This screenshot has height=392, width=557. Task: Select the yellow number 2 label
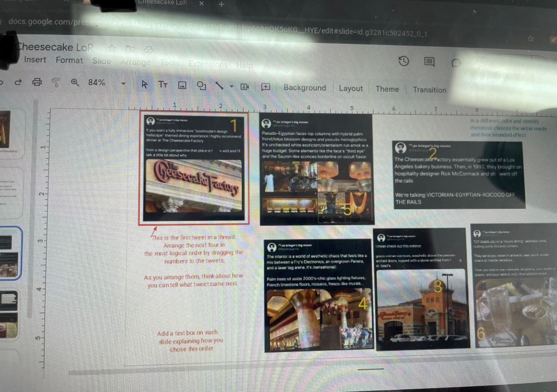432,153
